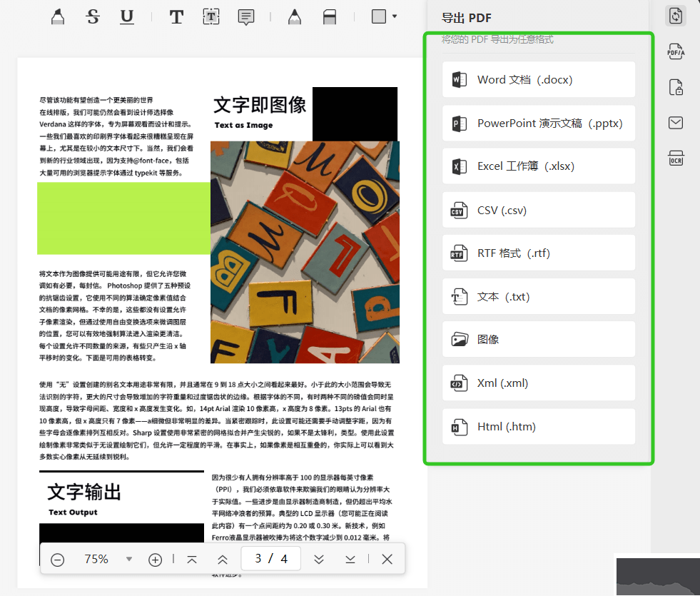
Task: Add a sticky note comment
Action: [245, 16]
